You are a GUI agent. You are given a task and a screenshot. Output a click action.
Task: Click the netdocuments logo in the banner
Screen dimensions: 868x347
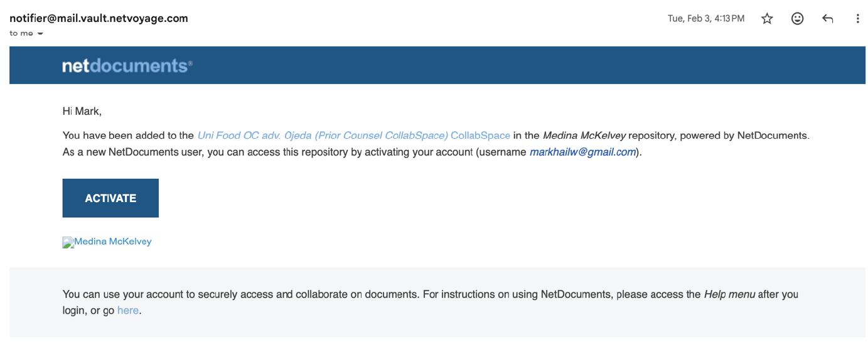[x=127, y=66]
